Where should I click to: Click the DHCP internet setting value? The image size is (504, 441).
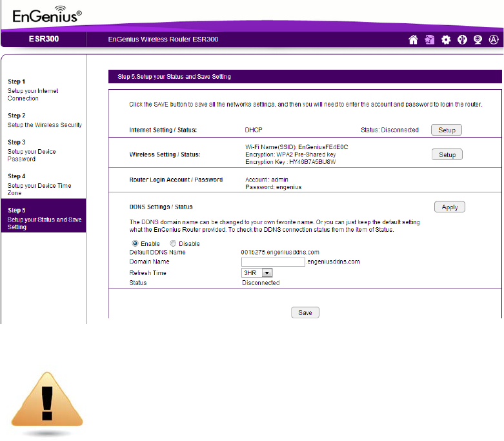[254, 130]
